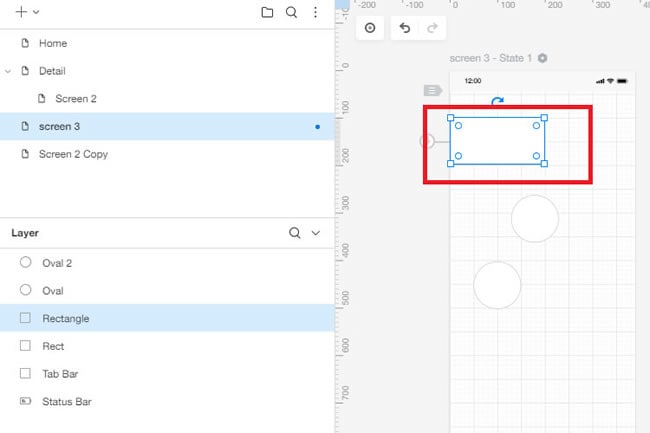Select the Rect layer

point(167,346)
